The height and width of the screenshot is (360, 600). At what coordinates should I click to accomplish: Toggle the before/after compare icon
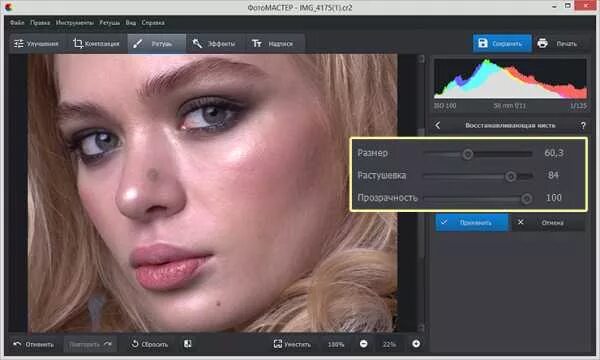tap(188, 344)
